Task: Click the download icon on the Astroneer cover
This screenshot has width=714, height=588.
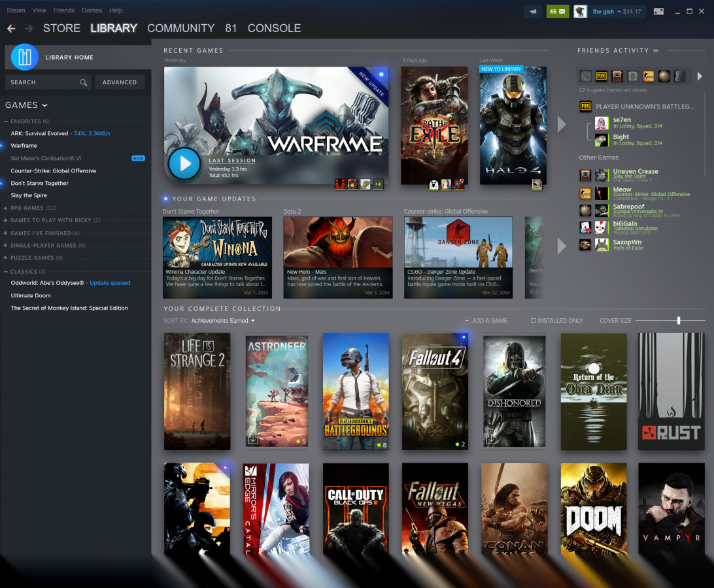Action: click(253, 440)
